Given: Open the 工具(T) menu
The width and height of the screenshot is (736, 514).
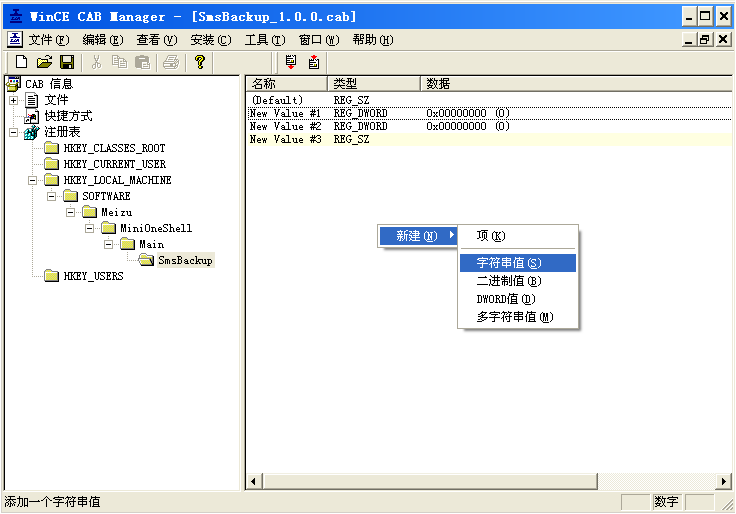Looking at the screenshot, I should click(x=265, y=40).
